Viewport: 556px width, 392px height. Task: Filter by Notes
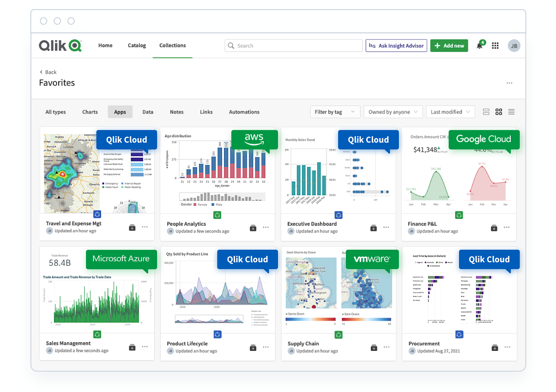pos(176,112)
